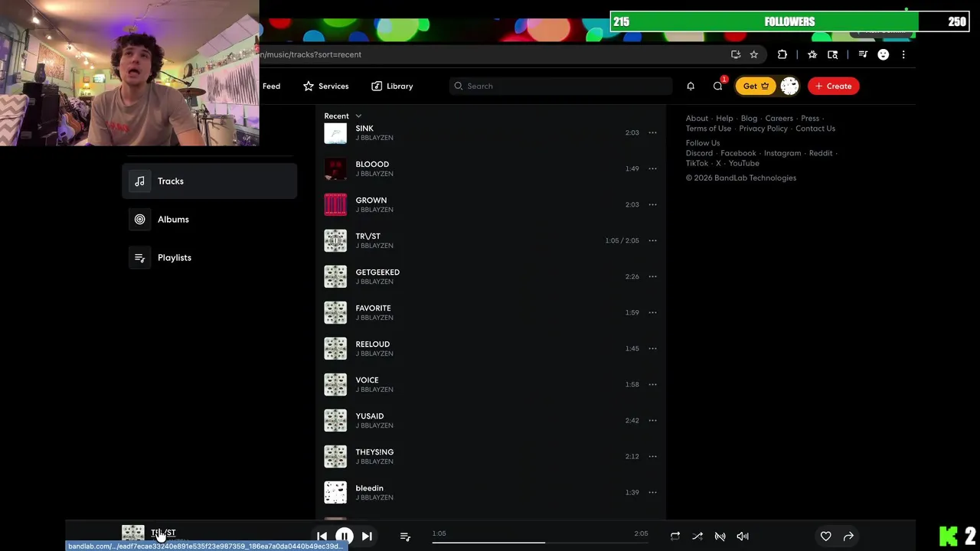Play the GROWN track thumbnail
The width and height of the screenshot is (980, 551).
click(335, 205)
